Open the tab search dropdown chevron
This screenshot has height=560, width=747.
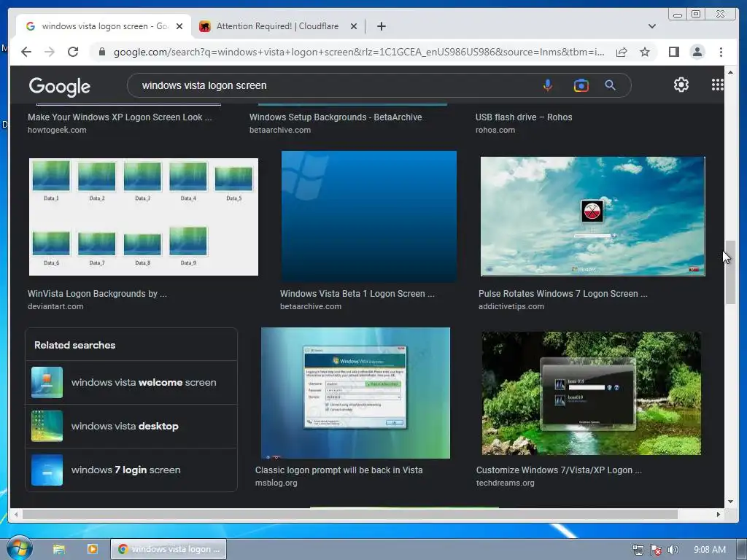pos(652,26)
